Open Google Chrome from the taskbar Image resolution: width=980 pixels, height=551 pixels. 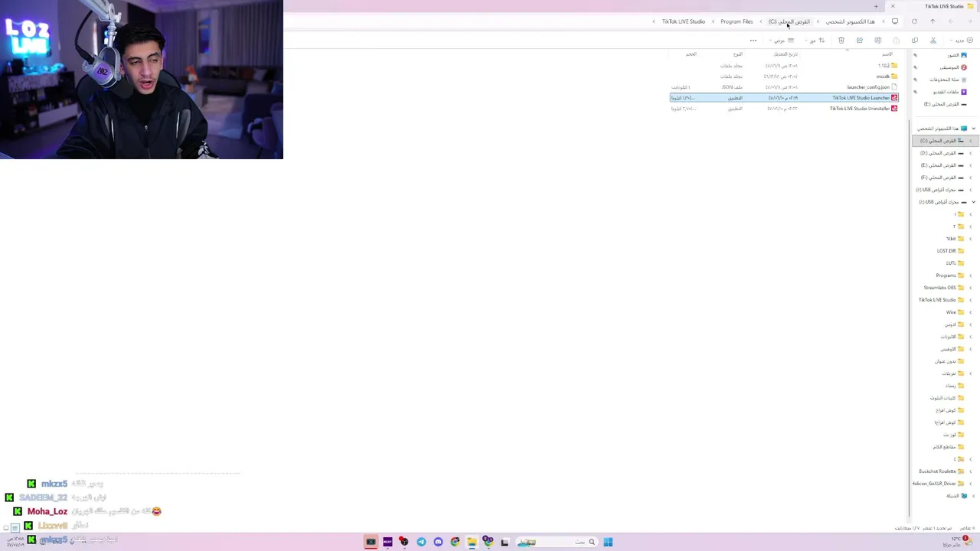coord(455,542)
